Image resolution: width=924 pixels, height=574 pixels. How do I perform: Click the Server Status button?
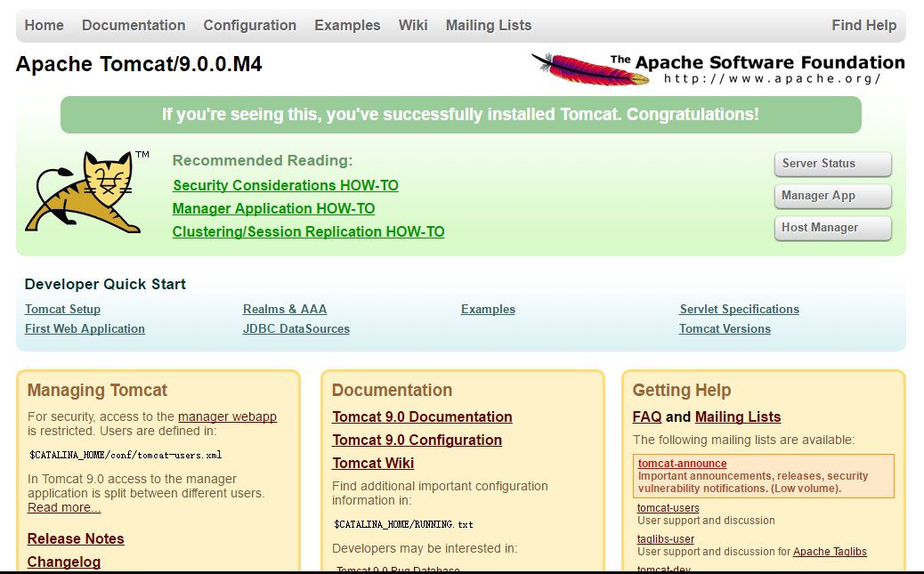pos(832,164)
